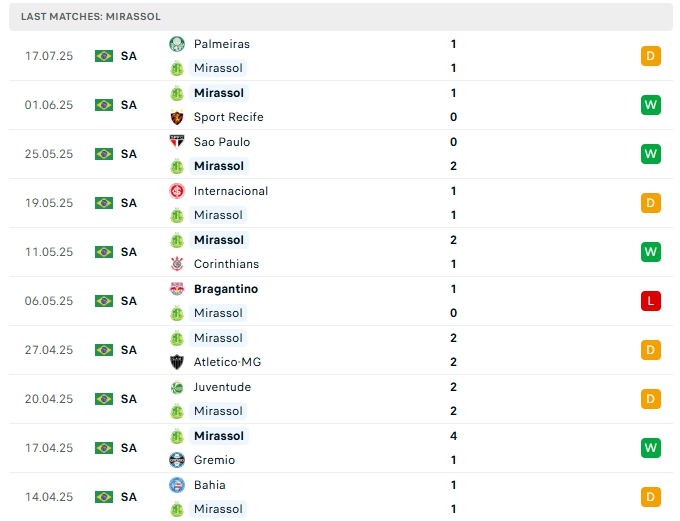The height and width of the screenshot is (521, 680).
Task: Click the Atletico-MG team crest
Action: [x=177, y=362]
